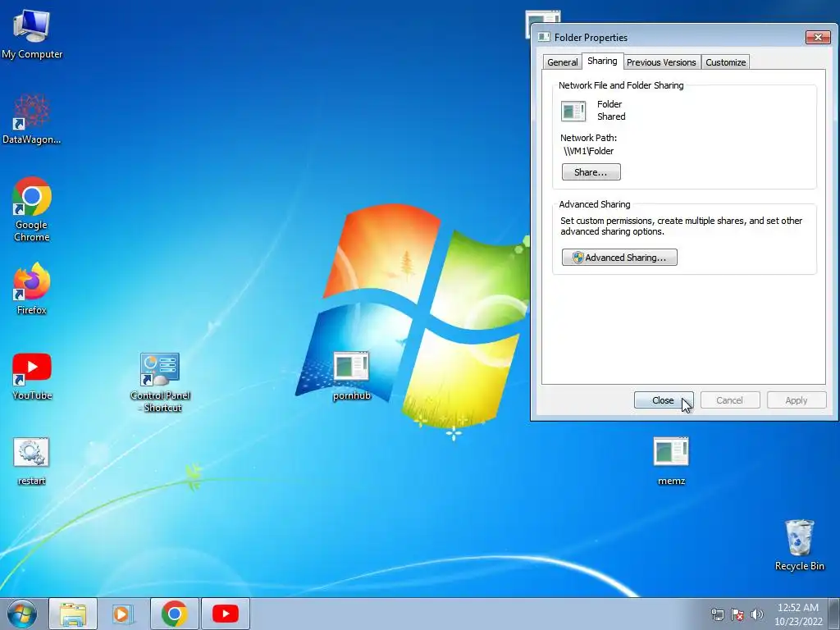
Task: Open Advanced Sharing... settings
Action: 619,257
